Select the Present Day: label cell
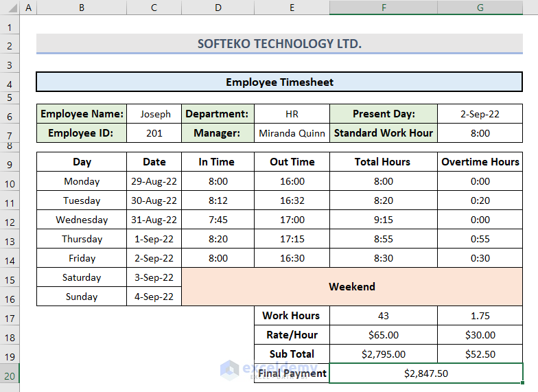 [x=384, y=114]
